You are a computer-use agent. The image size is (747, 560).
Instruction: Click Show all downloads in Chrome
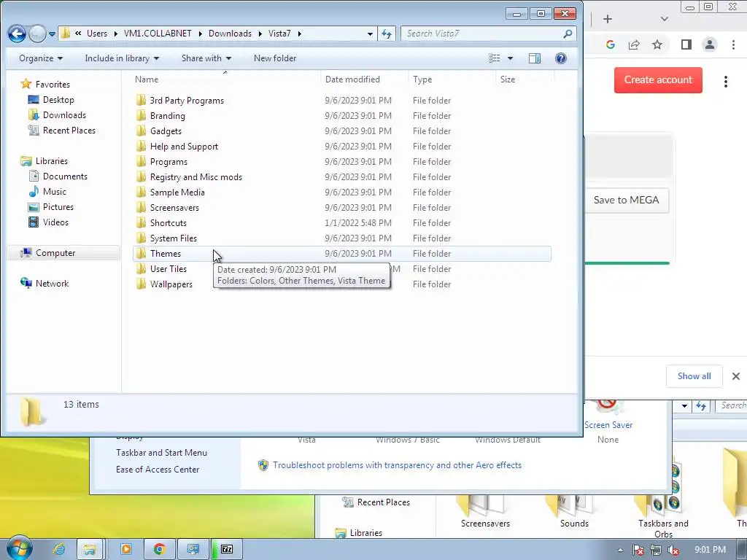pyautogui.click(x=694, y=376)
